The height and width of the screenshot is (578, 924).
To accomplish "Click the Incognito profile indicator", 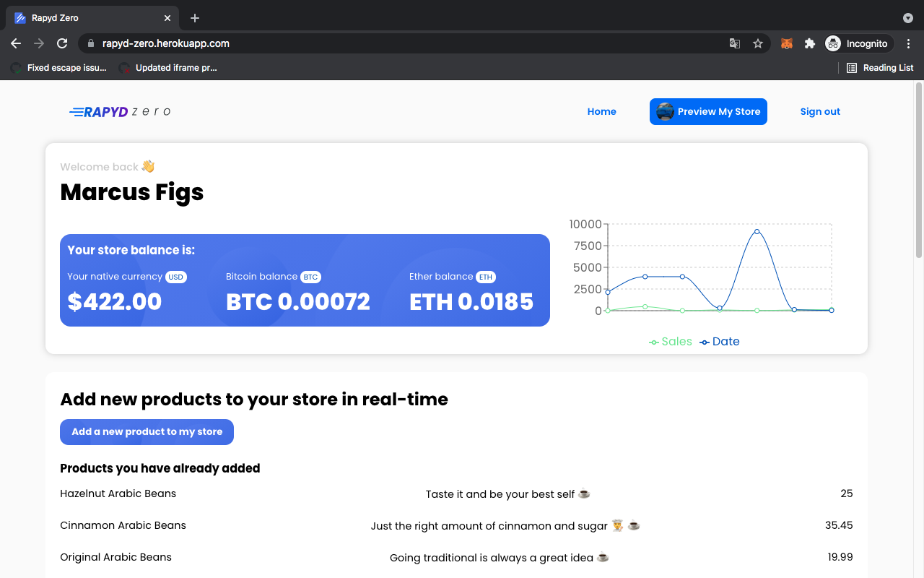I will click(x=858, y=43).
